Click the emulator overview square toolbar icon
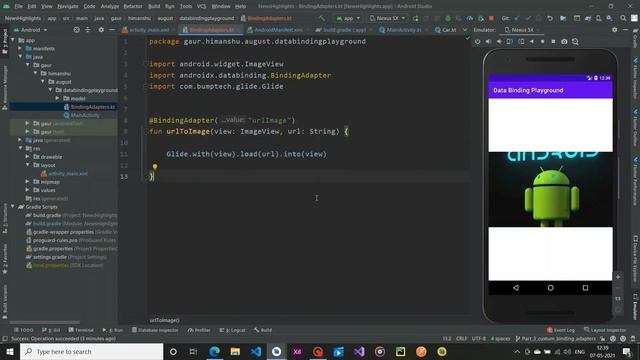640x360 pixels. point(553,41)
